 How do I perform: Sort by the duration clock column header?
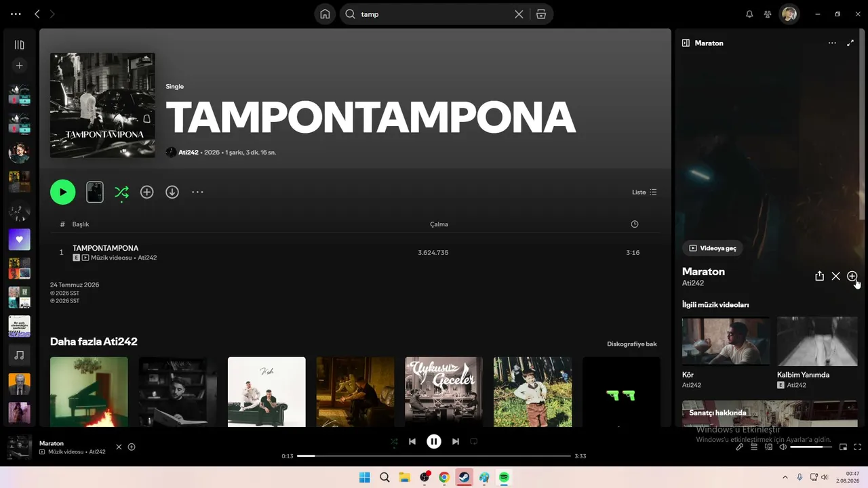[x=635, y=224]
